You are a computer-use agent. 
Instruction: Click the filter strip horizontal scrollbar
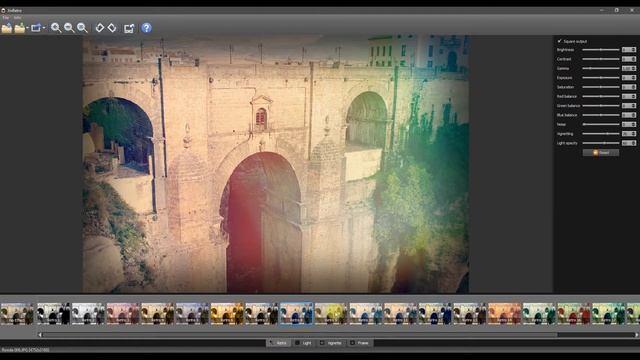(x=300, y=335)
